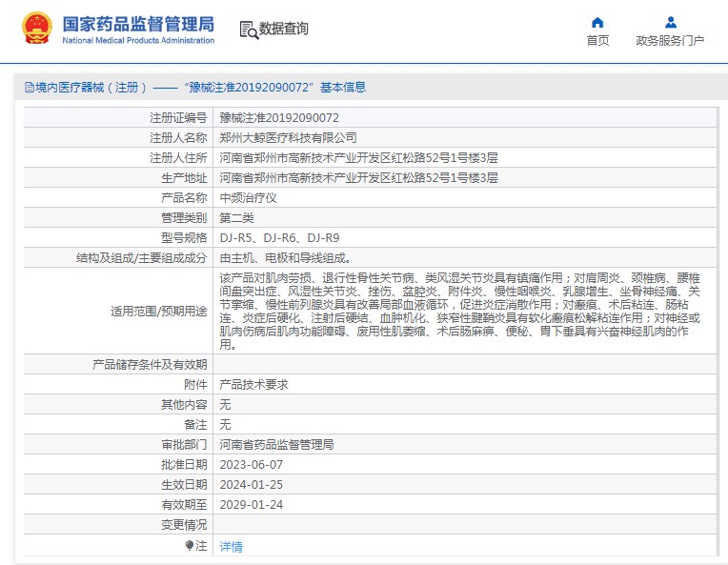
Task: Click the person icon above 政务服务门户
Action: pyautogui.click(x=670, y=22)
